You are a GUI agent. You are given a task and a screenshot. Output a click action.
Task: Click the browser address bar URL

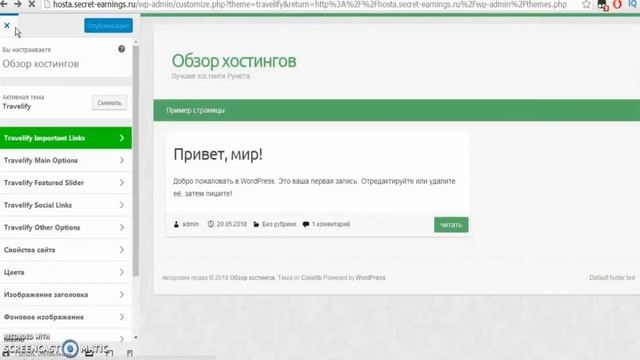(310, 4)
